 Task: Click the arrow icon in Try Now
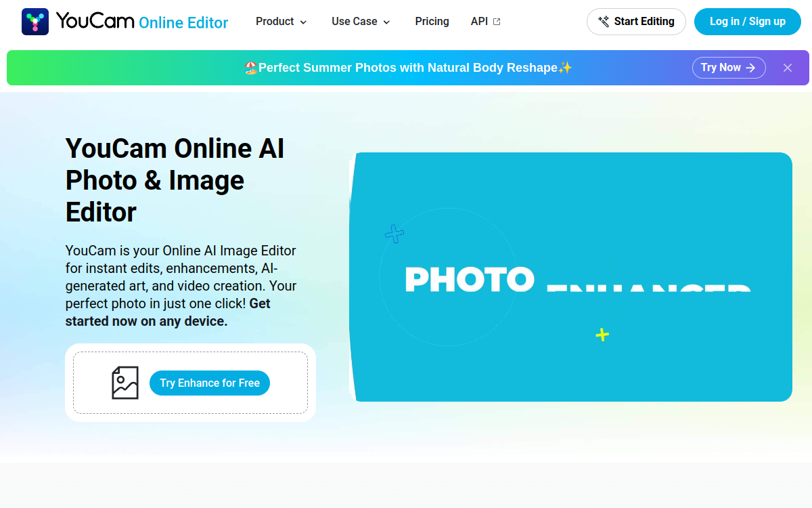coord(750,68)
